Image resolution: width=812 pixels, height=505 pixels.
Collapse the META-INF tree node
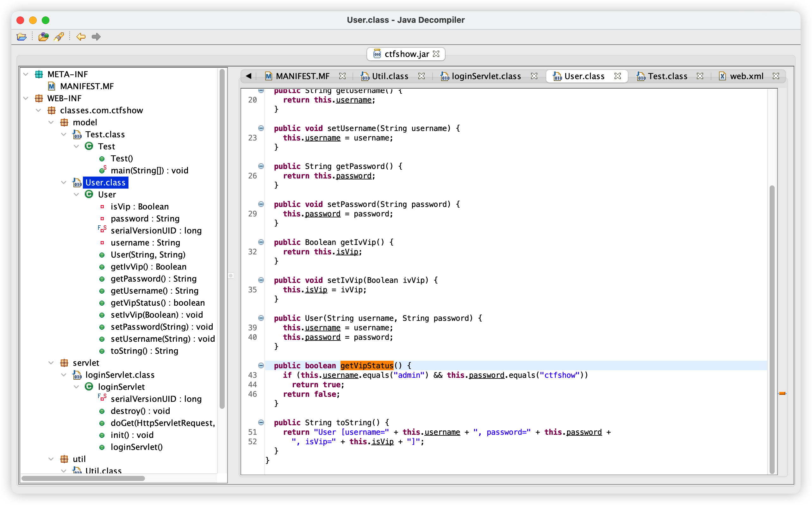coord(26,74)
